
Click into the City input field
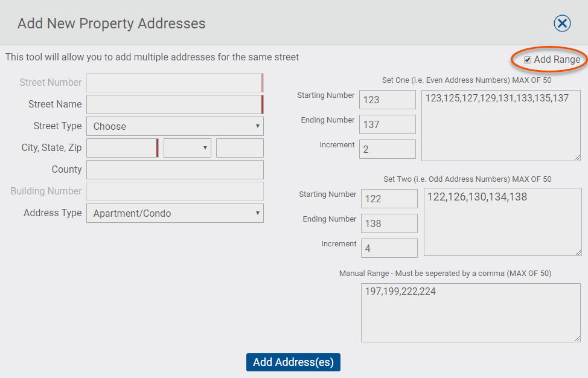coord(123,148)
